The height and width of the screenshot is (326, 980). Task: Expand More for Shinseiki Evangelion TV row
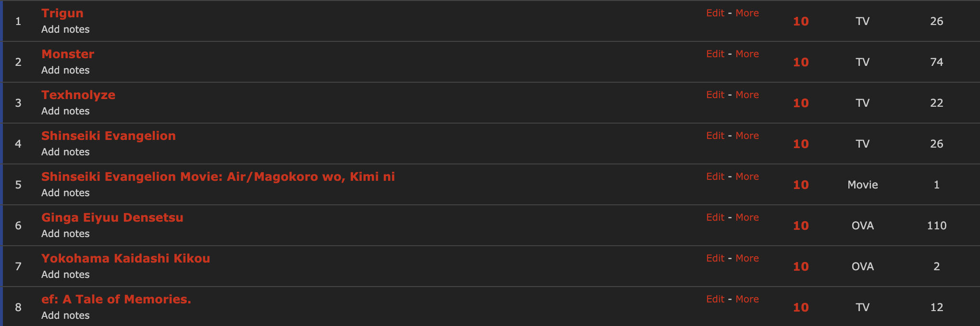pos(747,136)
